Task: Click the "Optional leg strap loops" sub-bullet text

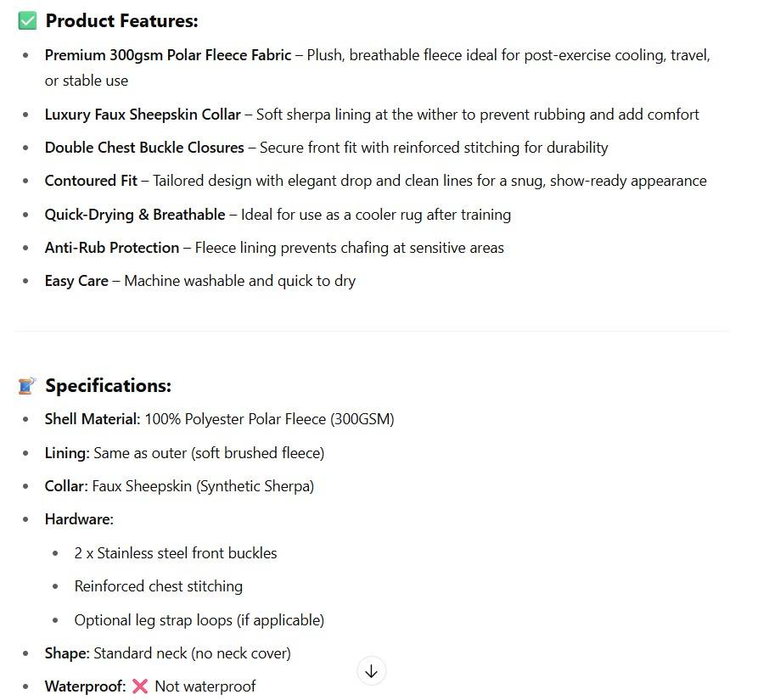Action: (199, 620)
